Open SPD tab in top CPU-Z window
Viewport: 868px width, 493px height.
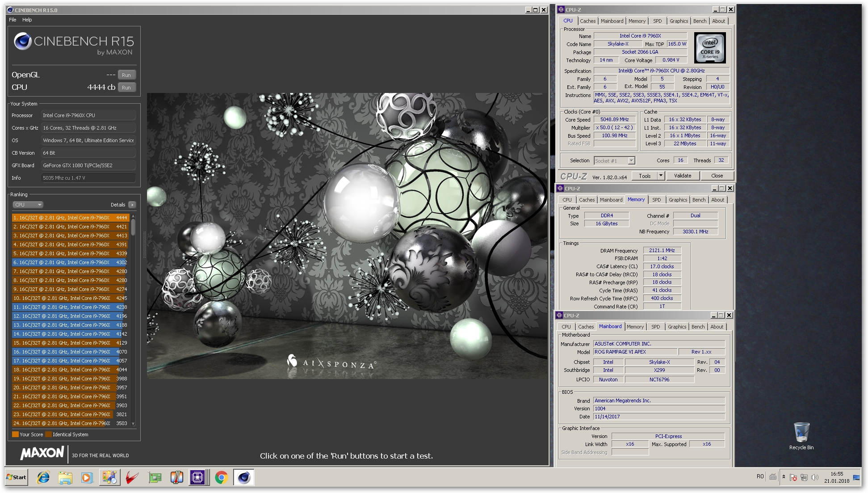click(658, 21)
